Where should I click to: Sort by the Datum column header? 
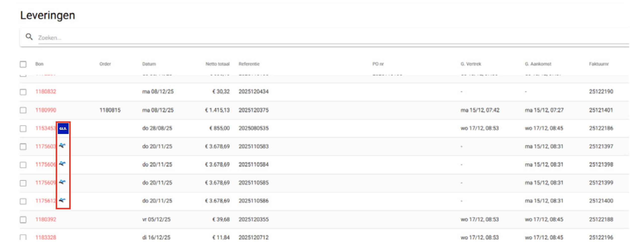coord(149,64)
